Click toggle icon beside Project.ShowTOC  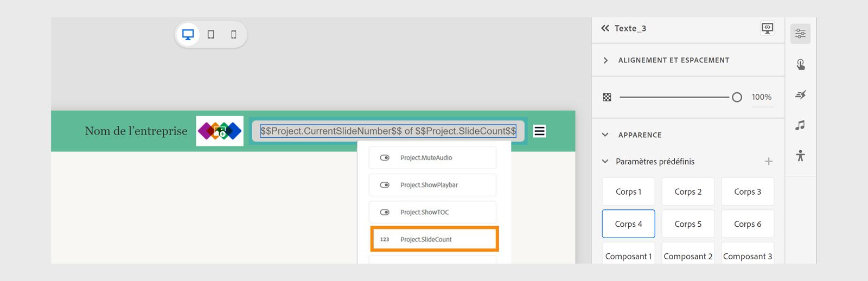[385, 212]
